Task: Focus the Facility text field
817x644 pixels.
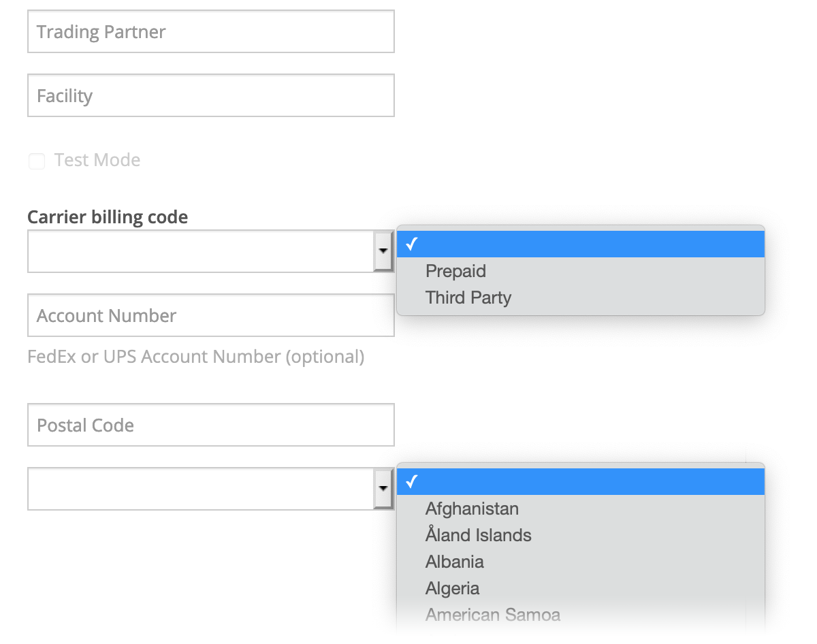Action: click(x=210, y=96)
